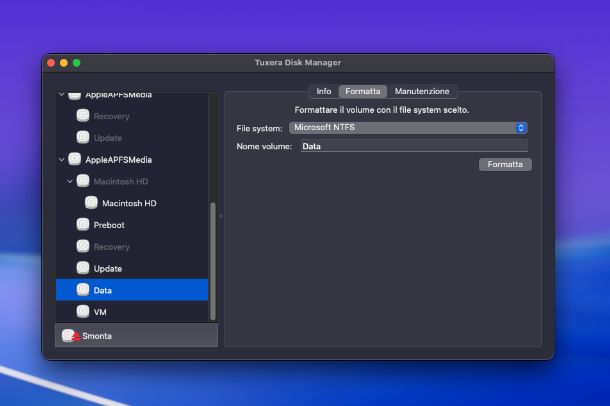The width and height of the screenshot is (610, 406).
Task: Select the second AppleAPFSMedia row label
Action: (x=119, y=160)
